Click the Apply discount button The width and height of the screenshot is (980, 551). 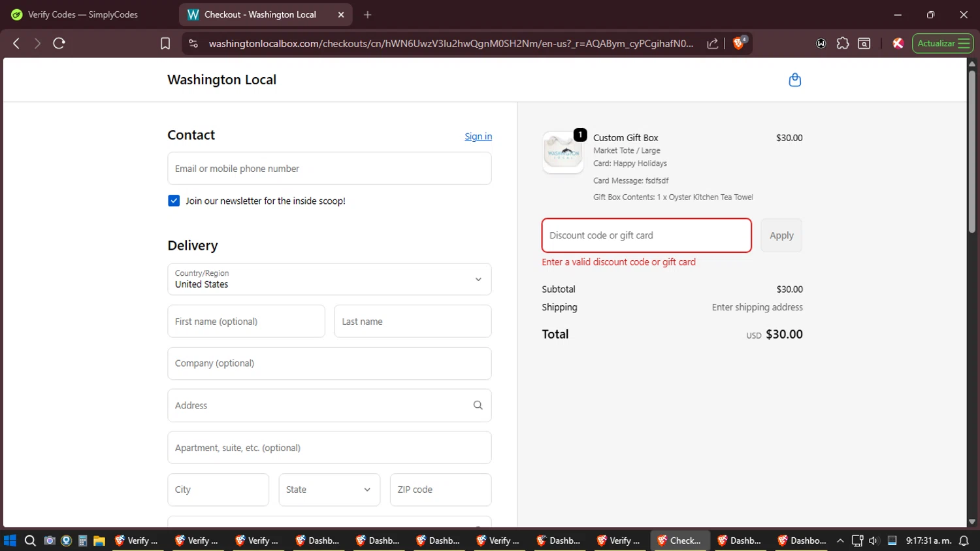[x=781, y=235]
